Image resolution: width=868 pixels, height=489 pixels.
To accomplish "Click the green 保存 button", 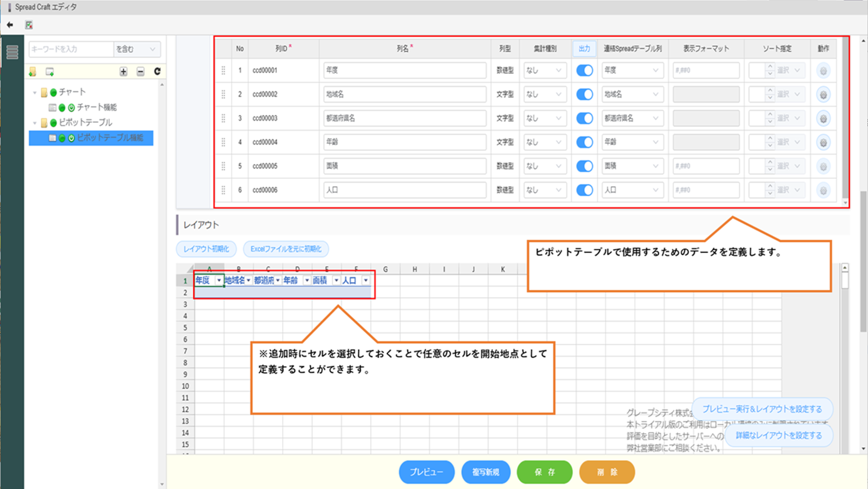I will coord(544,472).
